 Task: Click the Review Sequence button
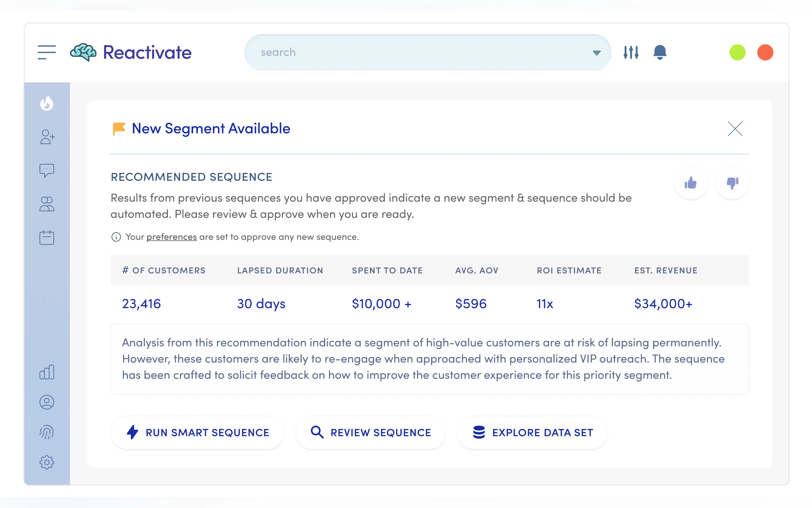pos(371,433)
